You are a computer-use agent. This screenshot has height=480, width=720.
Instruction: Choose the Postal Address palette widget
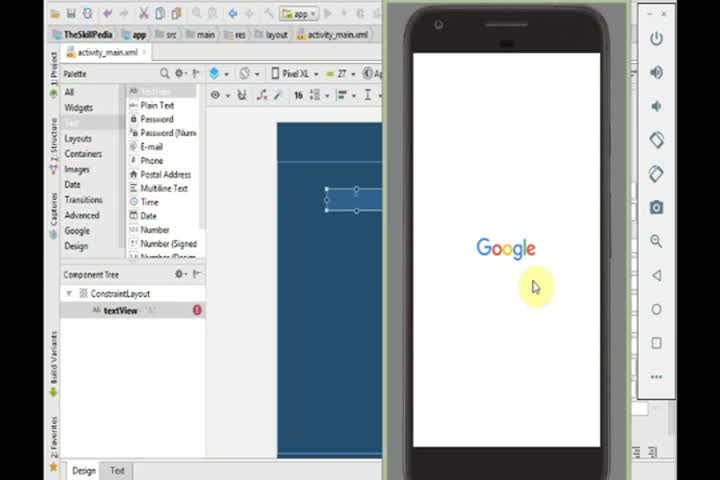click(x=165, y=175)
